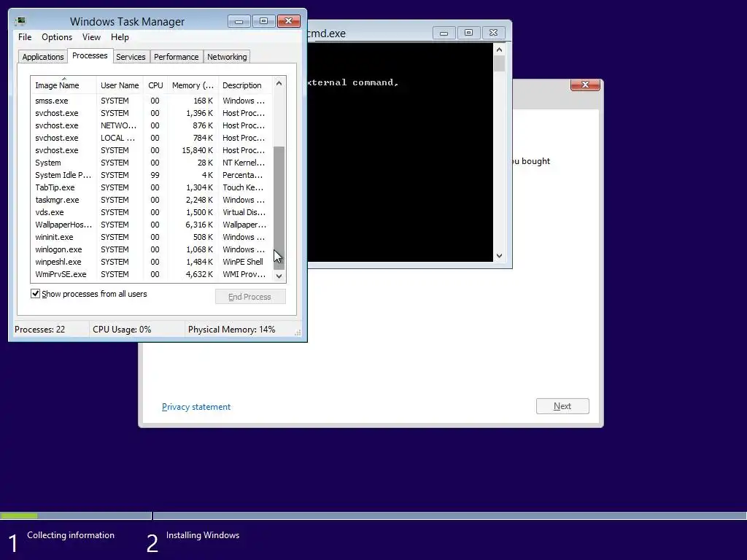The width and height of the screenshot is (747, 560).
Task: Click the Task Manager resize grip
Action: [298, 332]
